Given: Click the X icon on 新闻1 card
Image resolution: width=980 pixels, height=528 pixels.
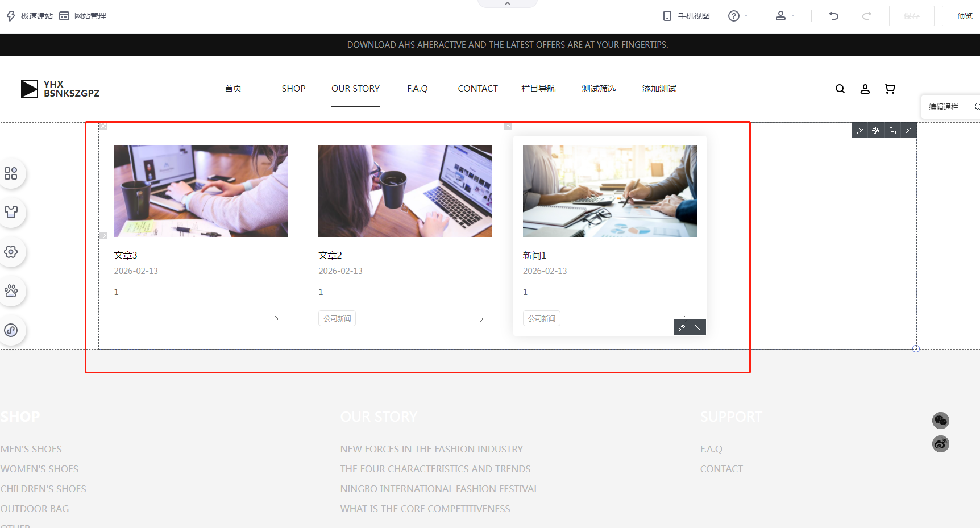Looking at the screenshot, I should (697, 328).
